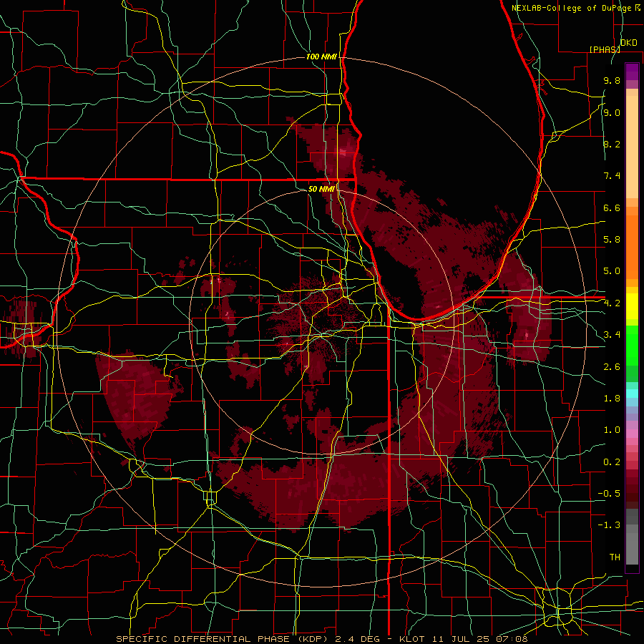Click the -1.3 value on color scale
This screenshot has width=644, height=644.
tap(609, 525)
